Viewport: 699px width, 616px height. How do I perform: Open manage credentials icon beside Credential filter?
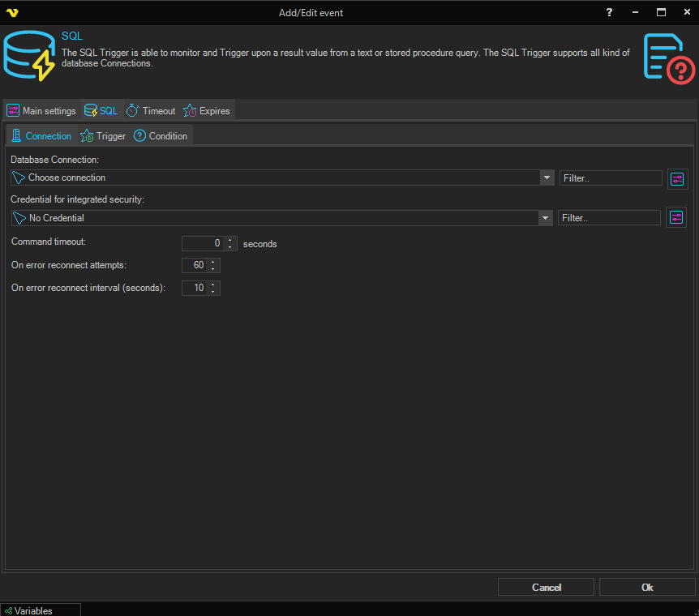point(676,217)
